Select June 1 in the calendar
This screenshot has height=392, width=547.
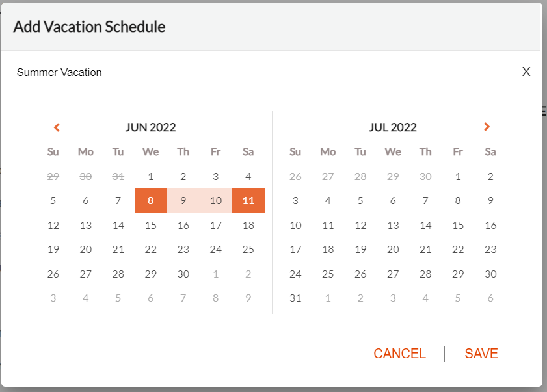click(151, 176)
